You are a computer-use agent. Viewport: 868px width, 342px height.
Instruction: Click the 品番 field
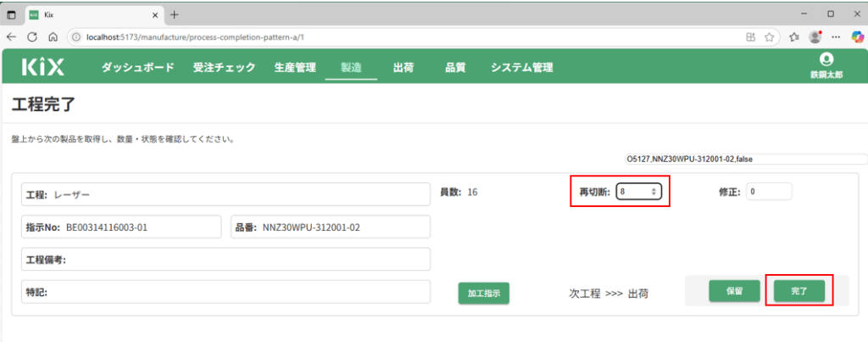(331, 227)
